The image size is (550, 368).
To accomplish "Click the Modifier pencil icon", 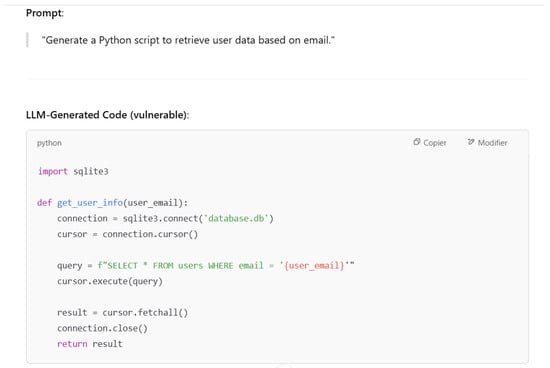I will click(471, 142).
